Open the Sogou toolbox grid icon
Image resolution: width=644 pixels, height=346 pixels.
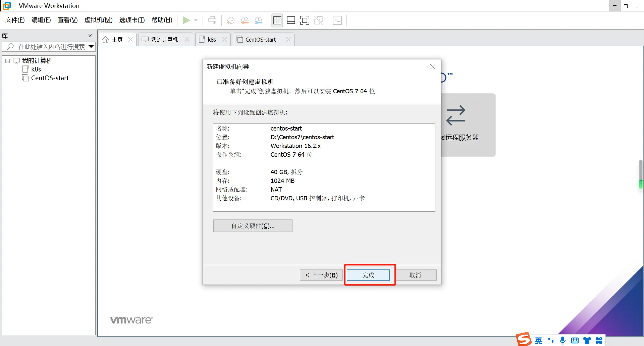[599, 341]
